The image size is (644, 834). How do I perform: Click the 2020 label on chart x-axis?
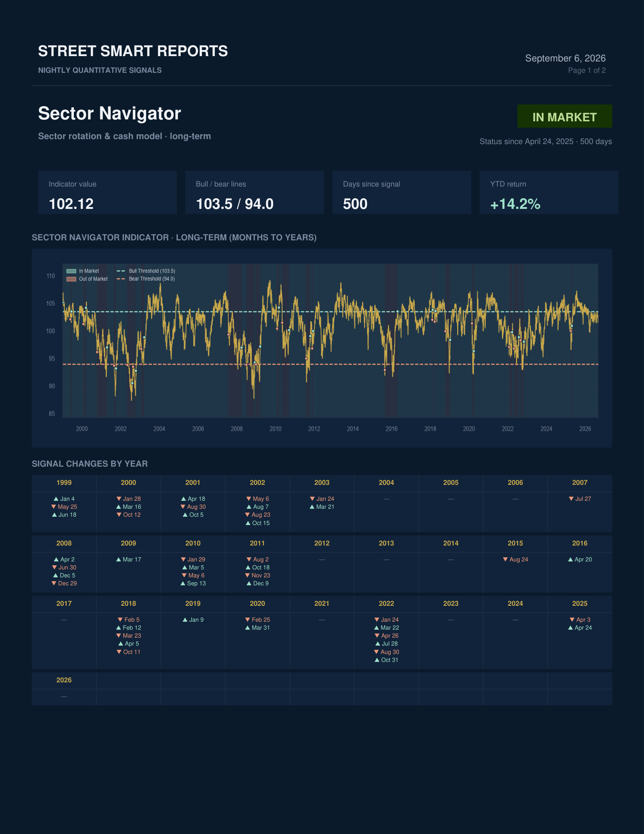(469, 429)
